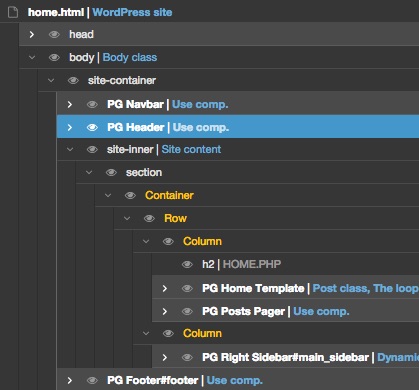The height and width of the screenshot is (390, 419).
Task: Open Site content action on site-inner
Action: point(191,149)
